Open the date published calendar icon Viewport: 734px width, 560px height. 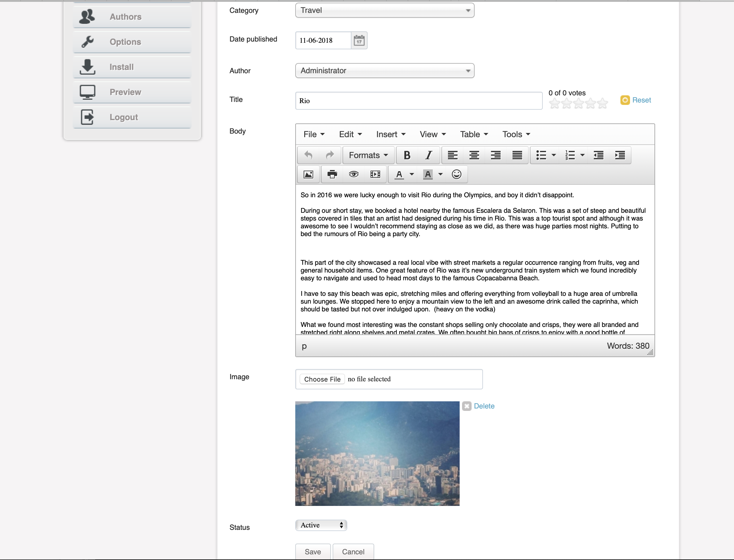[x=359, y=41]
